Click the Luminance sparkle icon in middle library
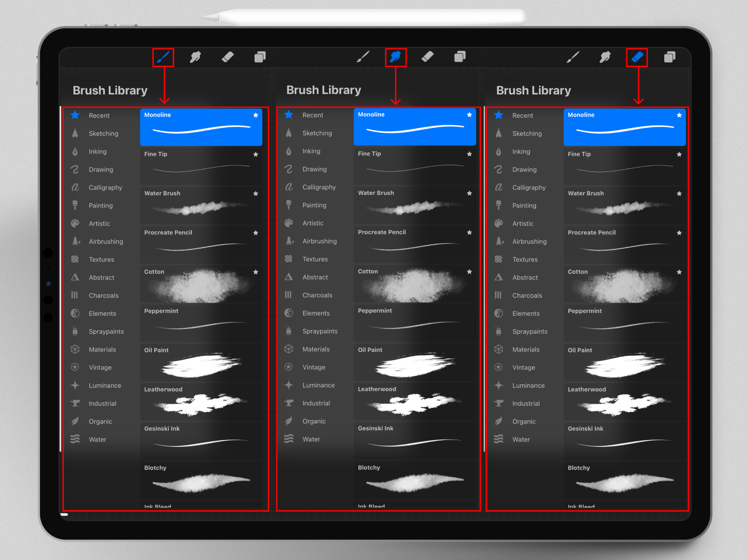The image size is (747, 560). 289,385
